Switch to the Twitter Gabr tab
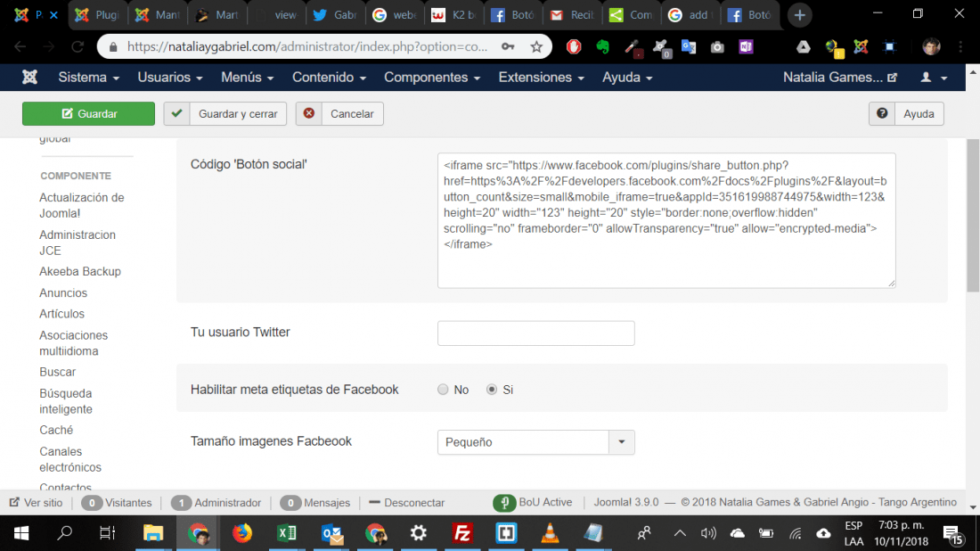Viewport: 980px width, 551px height. [335, 15]
